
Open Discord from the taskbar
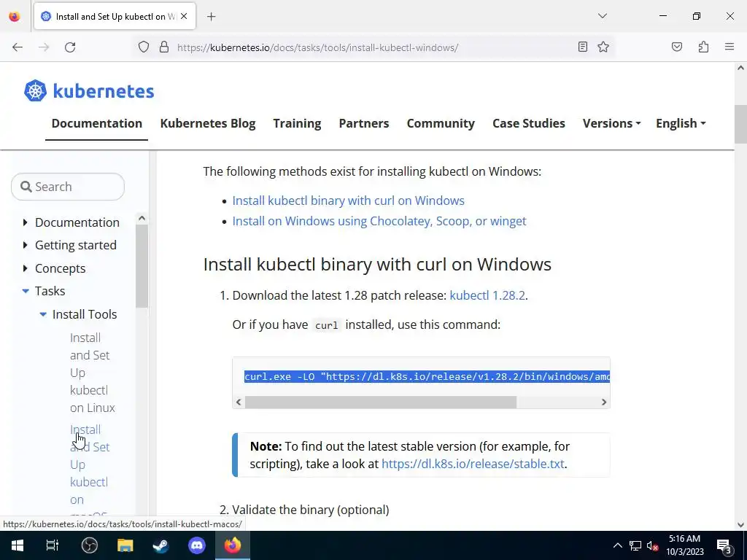pos(197,545)
